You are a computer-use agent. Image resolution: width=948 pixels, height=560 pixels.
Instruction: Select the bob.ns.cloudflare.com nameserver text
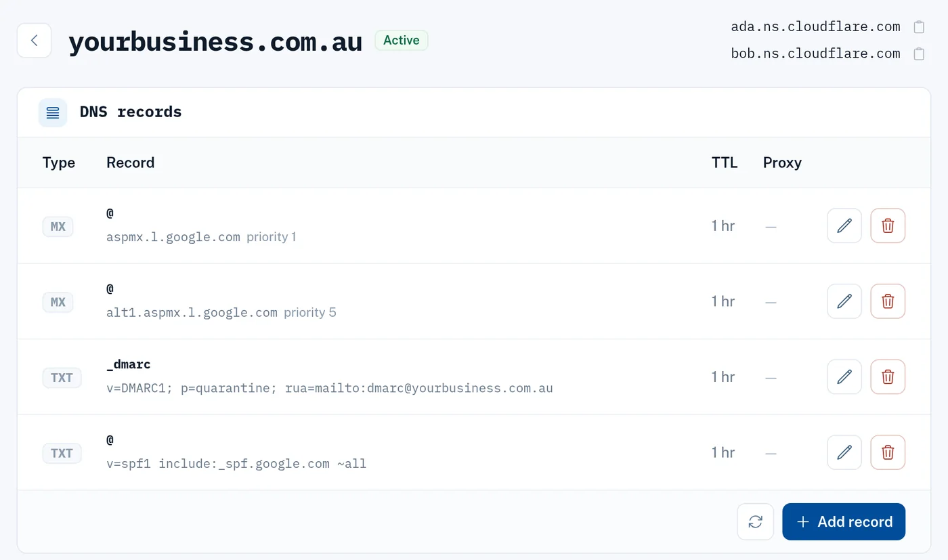815,53
